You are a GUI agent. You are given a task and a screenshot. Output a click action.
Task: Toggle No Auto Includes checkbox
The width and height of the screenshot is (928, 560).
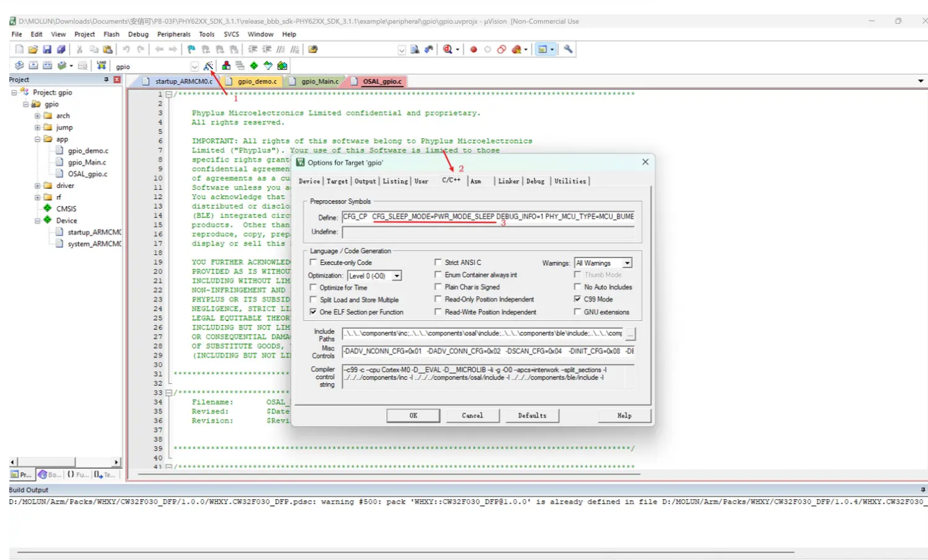(577, 287)
